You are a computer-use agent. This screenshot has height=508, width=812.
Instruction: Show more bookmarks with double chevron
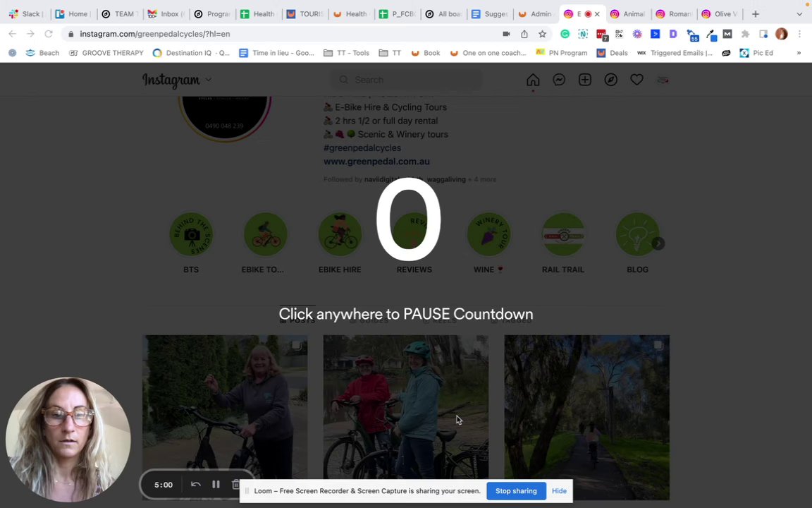pyautogui.click(x=799, y=53)
